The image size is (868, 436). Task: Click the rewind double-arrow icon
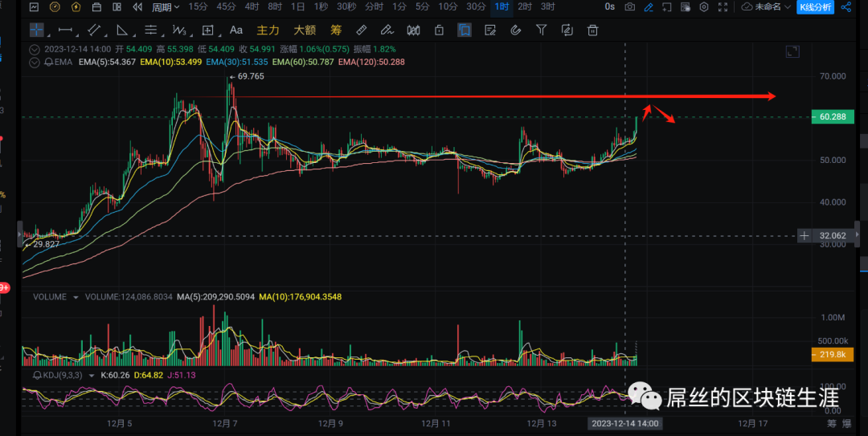coord(137,7)
